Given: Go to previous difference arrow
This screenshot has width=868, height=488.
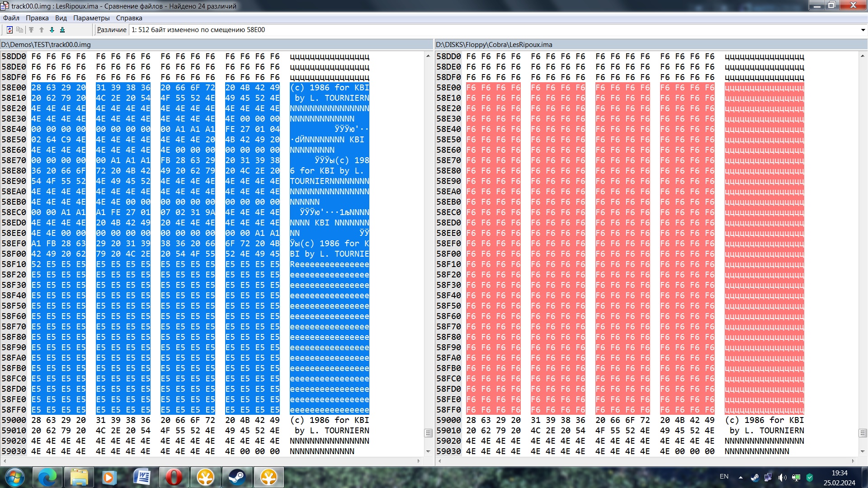Looking at the screenshot, I should pyautogui.click(x=42, y=30).
